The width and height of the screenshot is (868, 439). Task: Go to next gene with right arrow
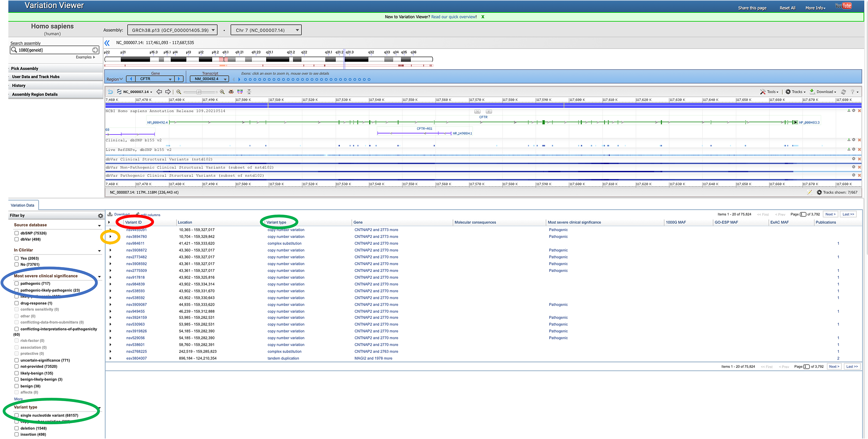179,79
